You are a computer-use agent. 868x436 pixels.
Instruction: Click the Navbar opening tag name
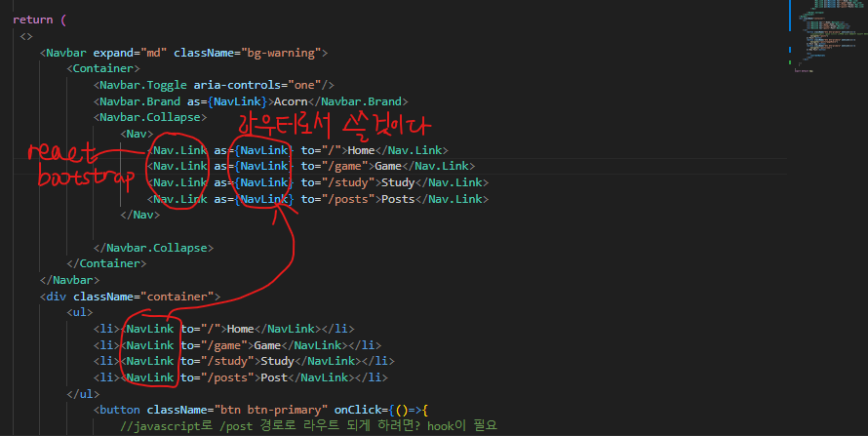point(66,53)
